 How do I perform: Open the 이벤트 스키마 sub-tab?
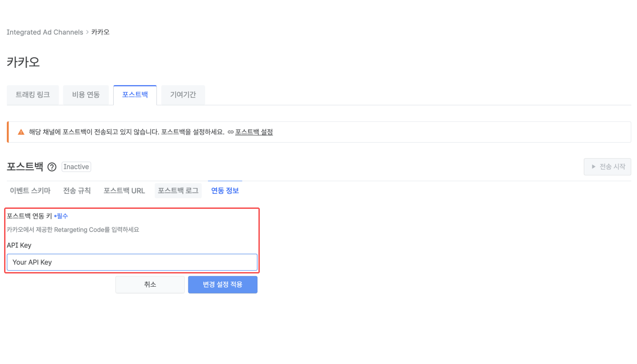(x=30, y=191)
